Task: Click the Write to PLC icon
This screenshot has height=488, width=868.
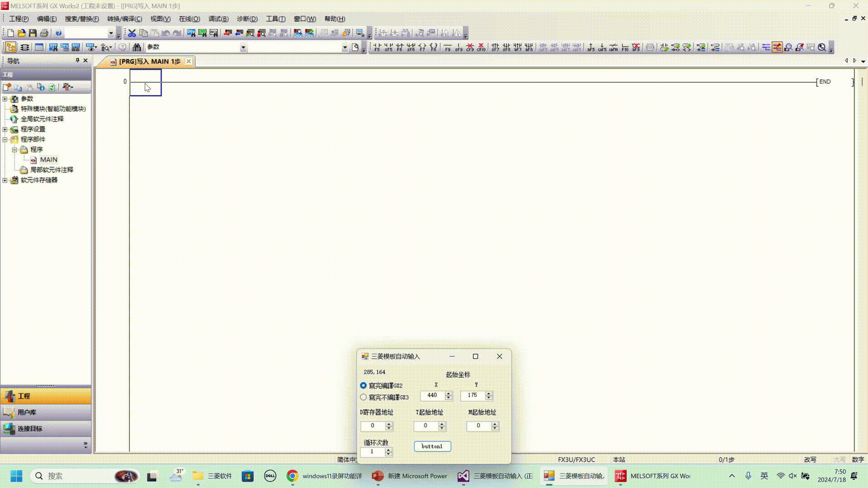Action: (227, 33)
